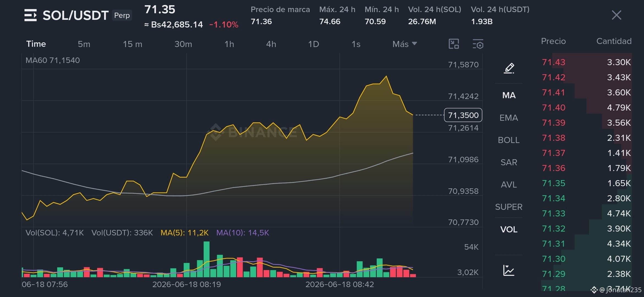
Task: Open the chart settings icon
Action: (478, 44)
